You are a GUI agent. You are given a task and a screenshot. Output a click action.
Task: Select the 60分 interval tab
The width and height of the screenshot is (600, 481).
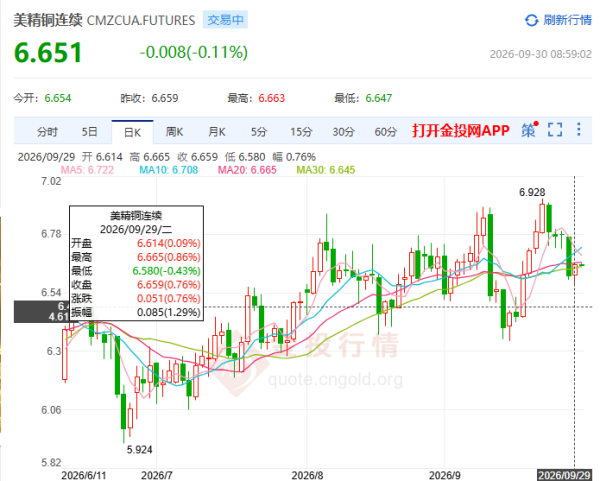(x=385, y=132)
